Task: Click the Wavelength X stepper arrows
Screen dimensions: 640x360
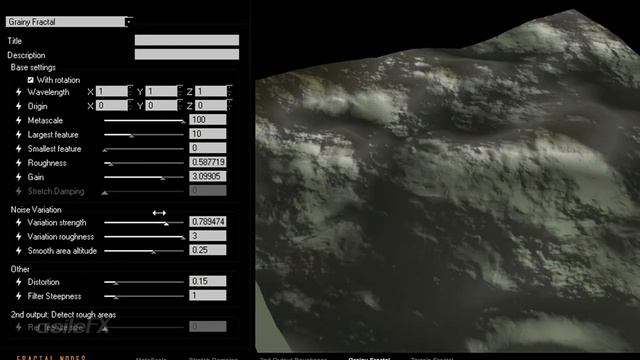Action: point(130,92)
